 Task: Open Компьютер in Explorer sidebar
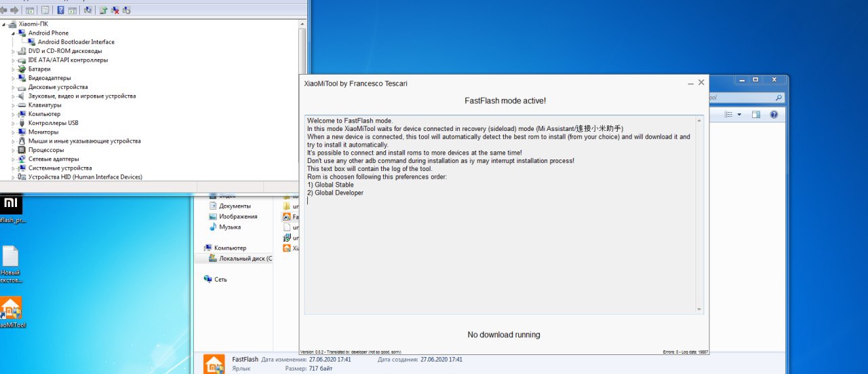click(x=231, y=248)
